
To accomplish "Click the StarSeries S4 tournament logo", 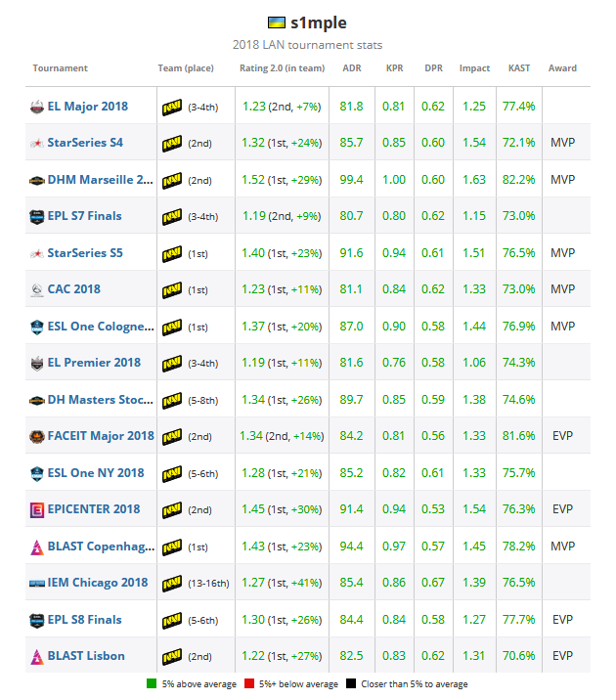I will pyautogui.click(x=37, y=144).
